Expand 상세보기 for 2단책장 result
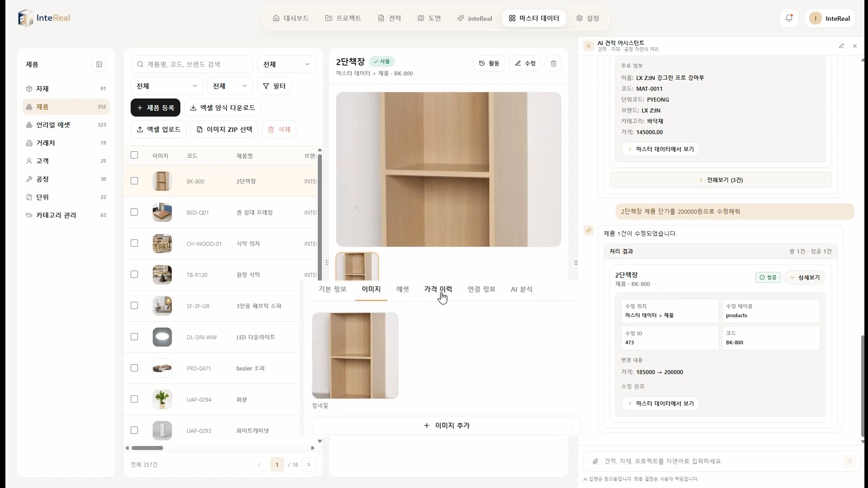868x488 pixels. 805,277
